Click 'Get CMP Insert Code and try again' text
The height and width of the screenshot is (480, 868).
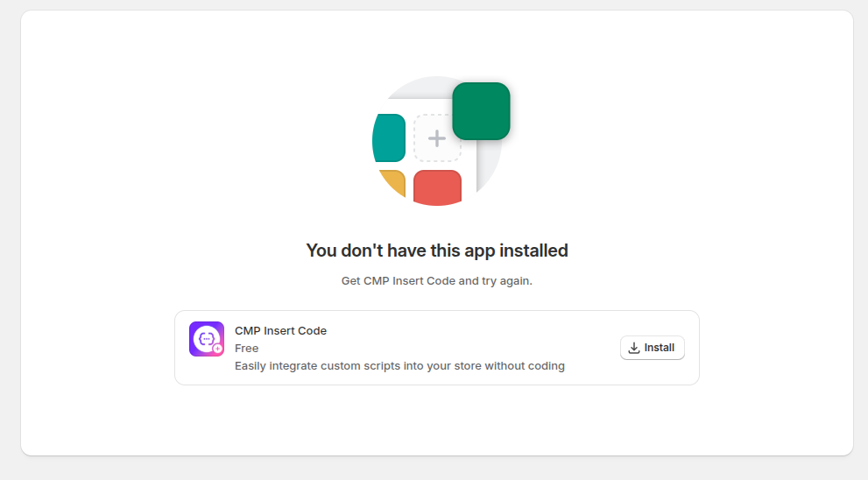tap(437, 281)
